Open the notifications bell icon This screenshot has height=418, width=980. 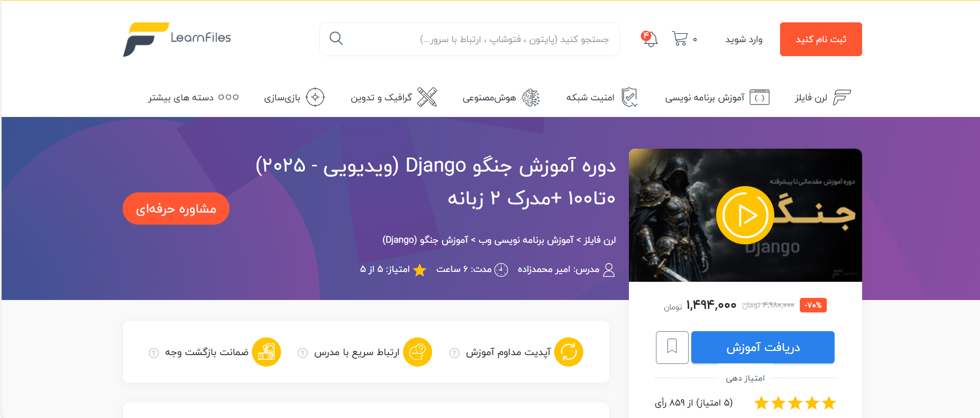coord(650,38)
